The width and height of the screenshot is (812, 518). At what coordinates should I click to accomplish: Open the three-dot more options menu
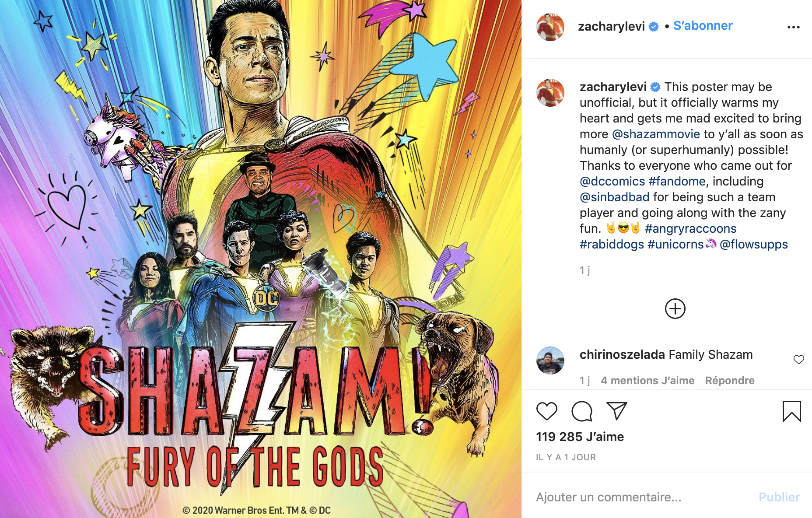click(793, 27)
